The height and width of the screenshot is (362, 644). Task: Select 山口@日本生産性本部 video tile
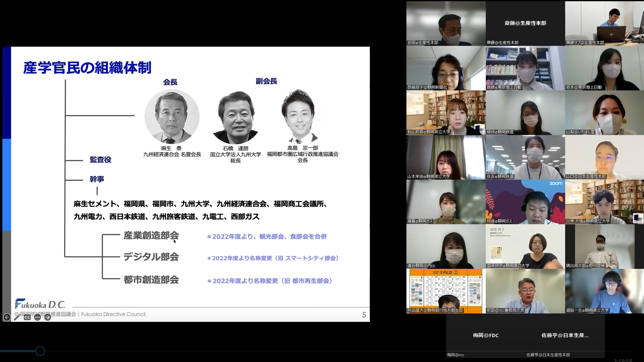point(605,157)
